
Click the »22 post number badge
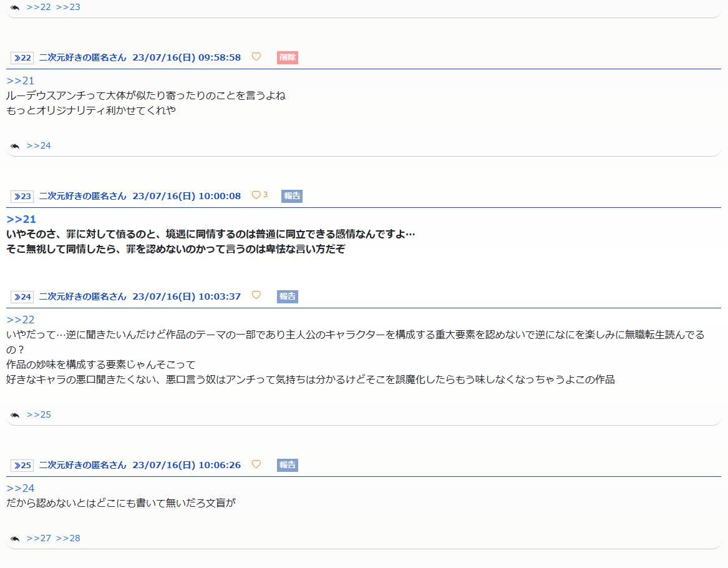point(22,57)
